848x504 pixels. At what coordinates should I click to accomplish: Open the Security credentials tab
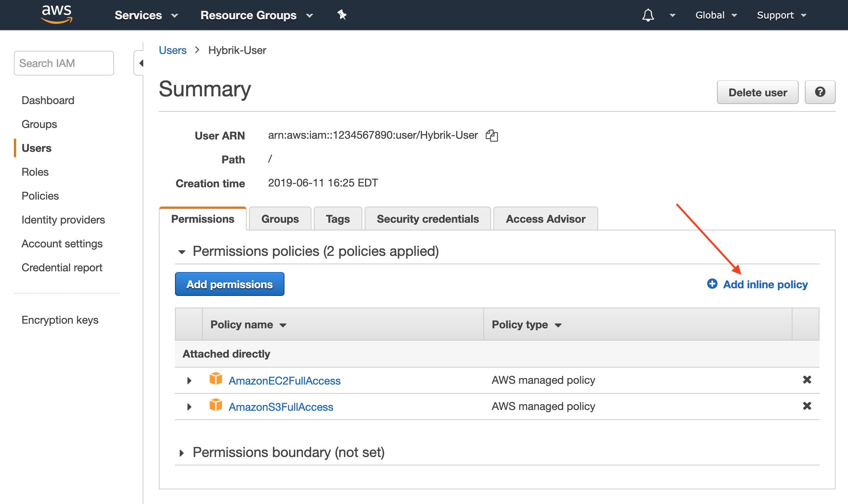pos(427,219)
